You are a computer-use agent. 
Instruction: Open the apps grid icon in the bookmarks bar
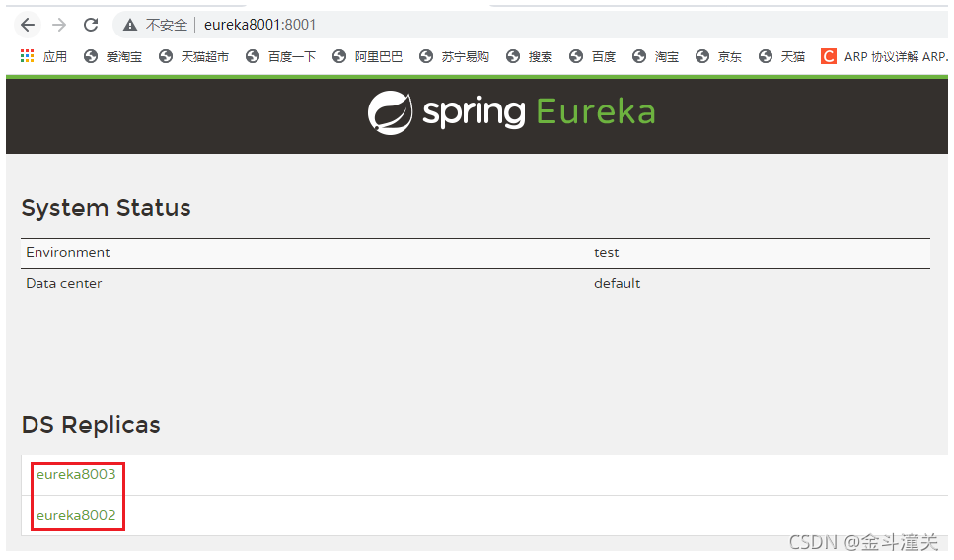(27, 56)
